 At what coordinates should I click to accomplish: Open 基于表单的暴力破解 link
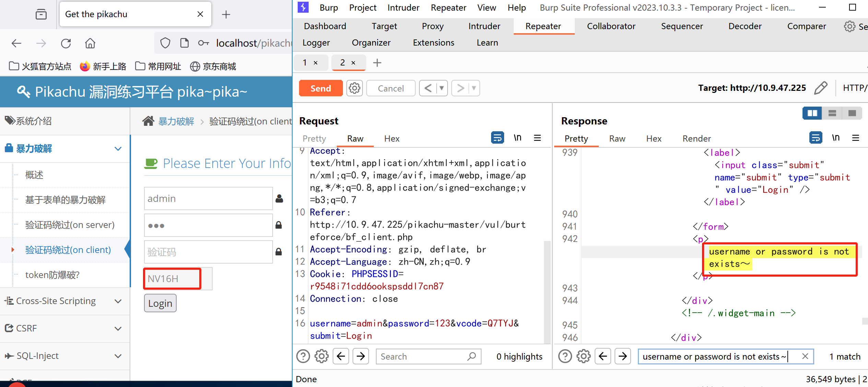65,200
